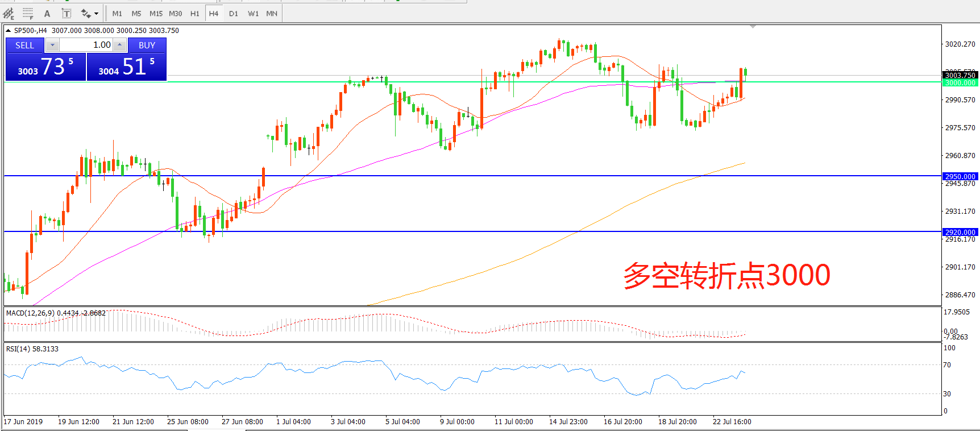Increase lot volume with up arrow
This screenshot has width=980, height=431.
119,45
